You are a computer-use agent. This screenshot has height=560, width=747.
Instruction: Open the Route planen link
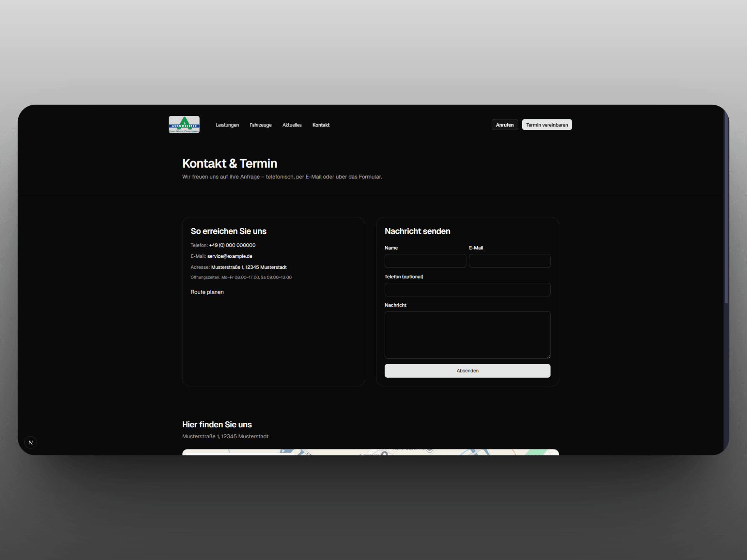coord(207,292)
